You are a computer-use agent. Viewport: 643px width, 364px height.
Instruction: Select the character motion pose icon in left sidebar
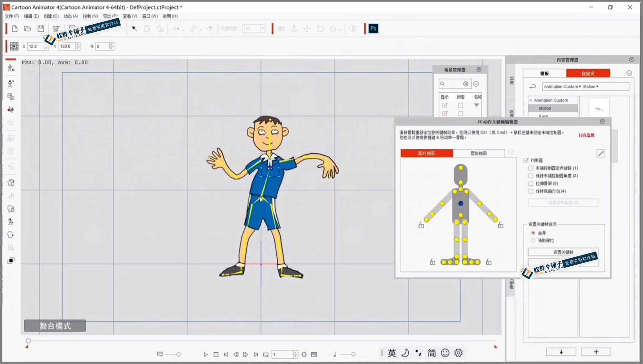(x=11, y=84)
